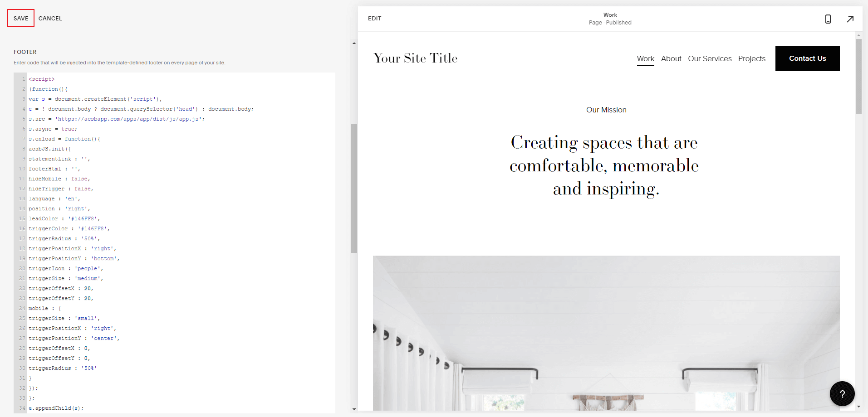
Task: Toggle mobile device preview icon
Action: 828,19
